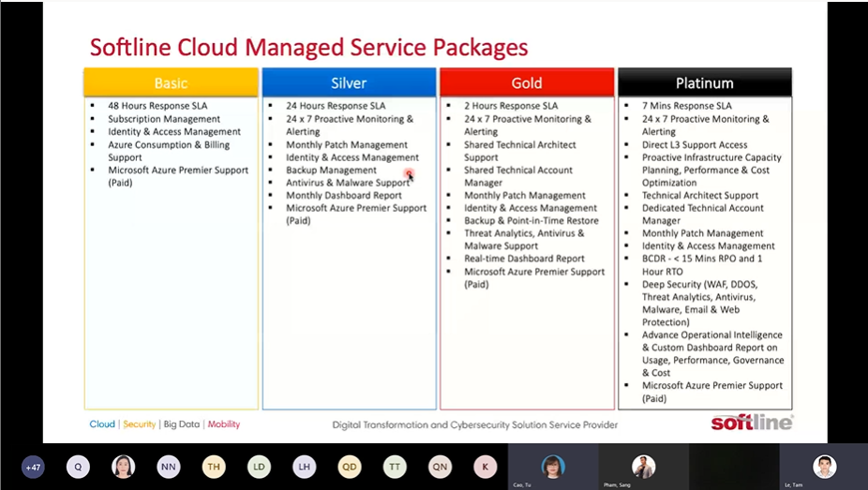868x490 pixels.
Task: Click '7 Mins Response SLA' text
Action: tap(687, 106)
